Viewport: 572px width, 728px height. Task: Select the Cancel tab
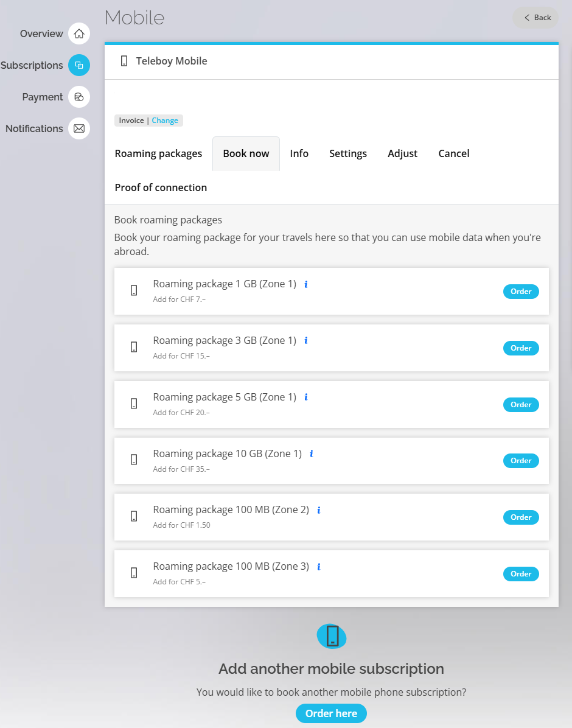453,153
